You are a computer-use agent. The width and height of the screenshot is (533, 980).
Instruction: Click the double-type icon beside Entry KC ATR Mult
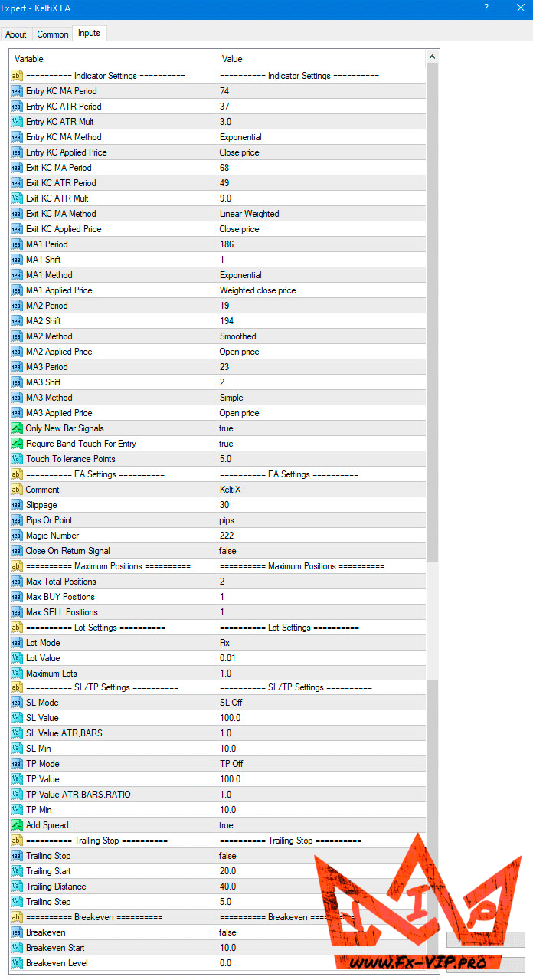click(x=16, y=122)
